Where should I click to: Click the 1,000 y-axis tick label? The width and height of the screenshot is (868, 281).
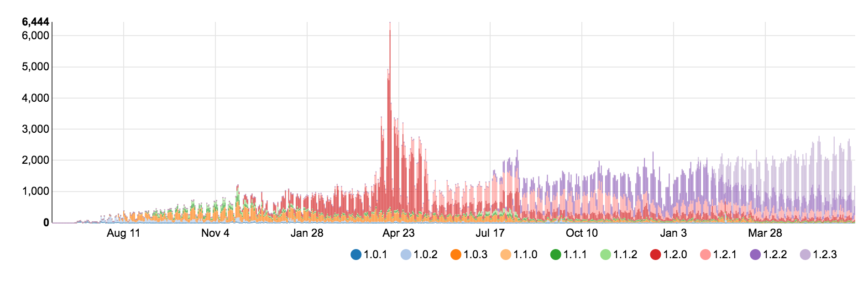click(x=35, y=192)
